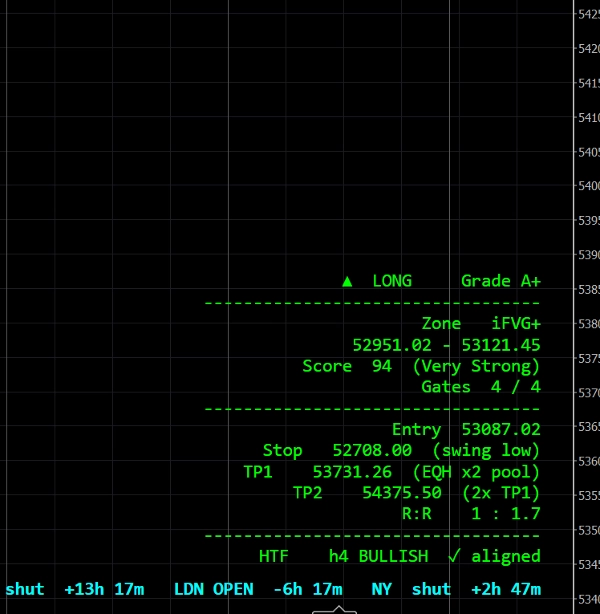The image size is (600, 614).
Task: Click the collapse arrow at chart bottom
Action: 334,610
